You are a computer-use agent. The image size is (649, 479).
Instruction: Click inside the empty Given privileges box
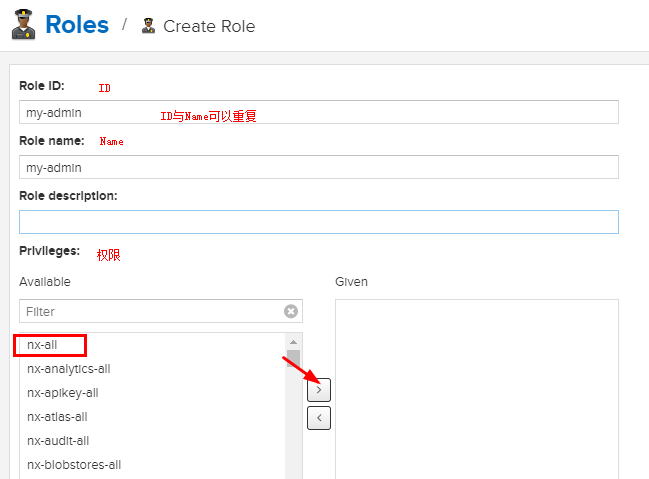476,390
